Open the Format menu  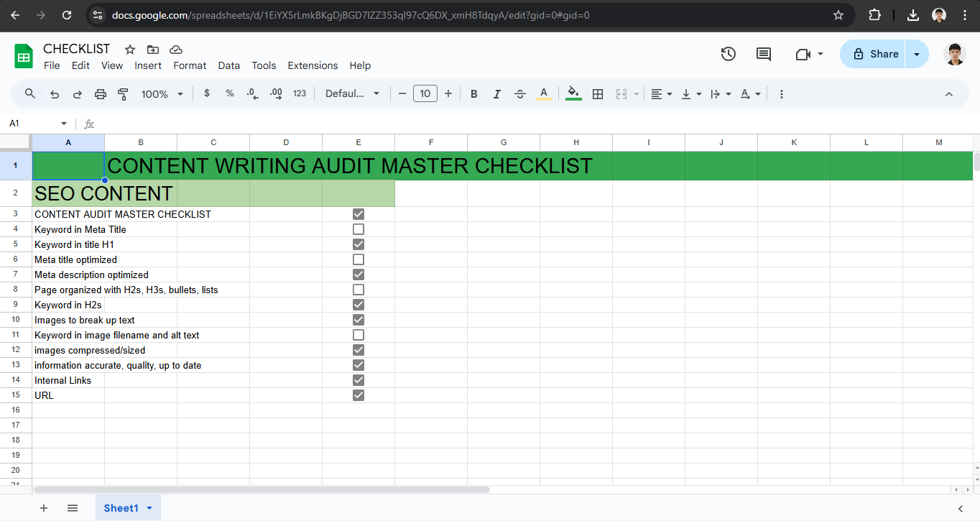(190, 65)
